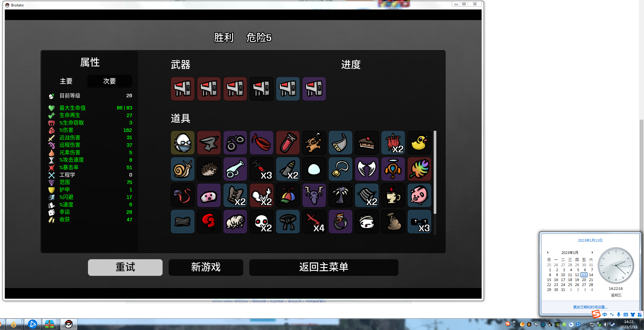The image size is (644, 330).
Task: Click the tardigrade item icon
Action: click(235, 222)
